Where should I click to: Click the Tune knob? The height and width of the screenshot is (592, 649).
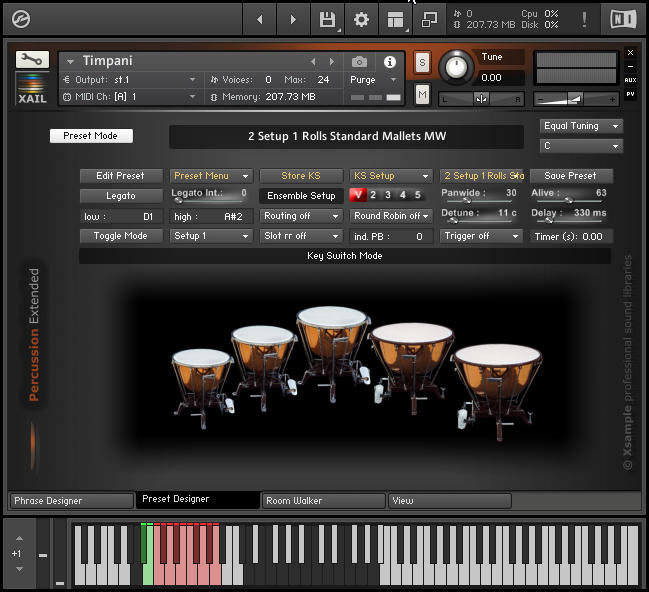coord(456,67)
